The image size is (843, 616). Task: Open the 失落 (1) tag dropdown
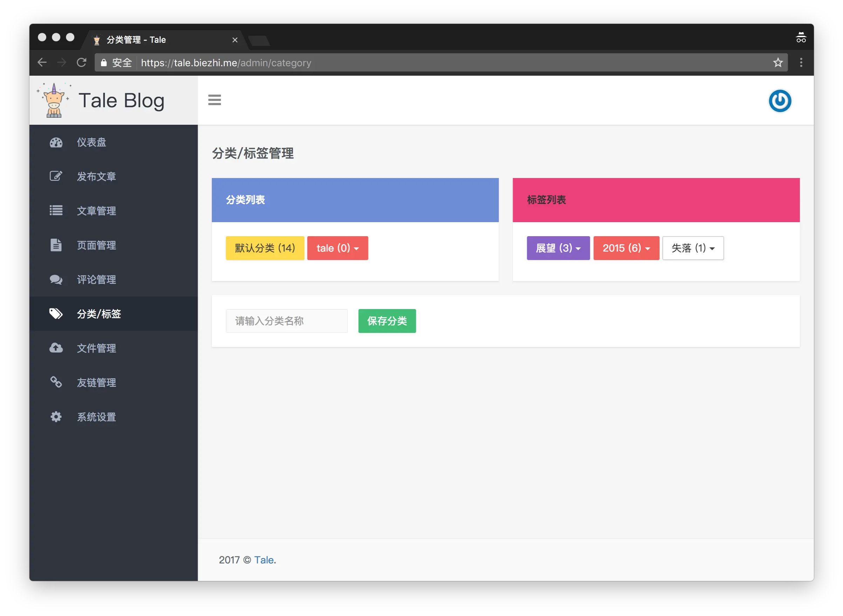[x=693, y=248]
